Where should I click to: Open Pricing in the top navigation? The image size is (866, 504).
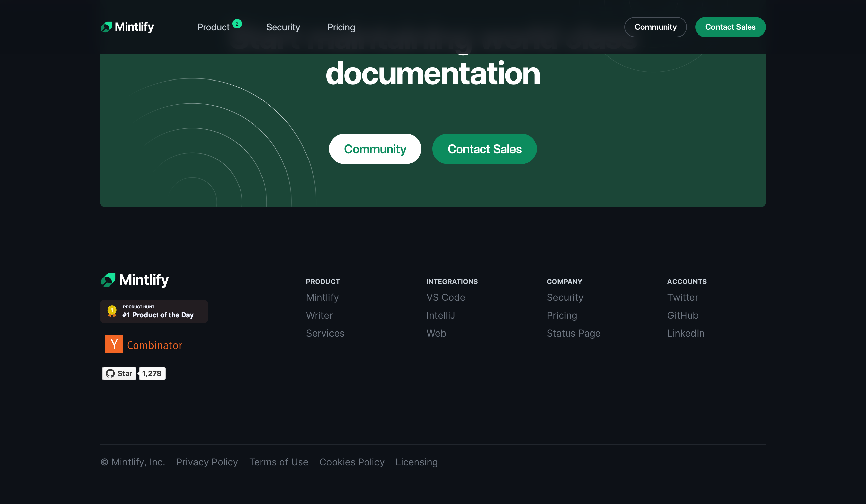[341, 27]
